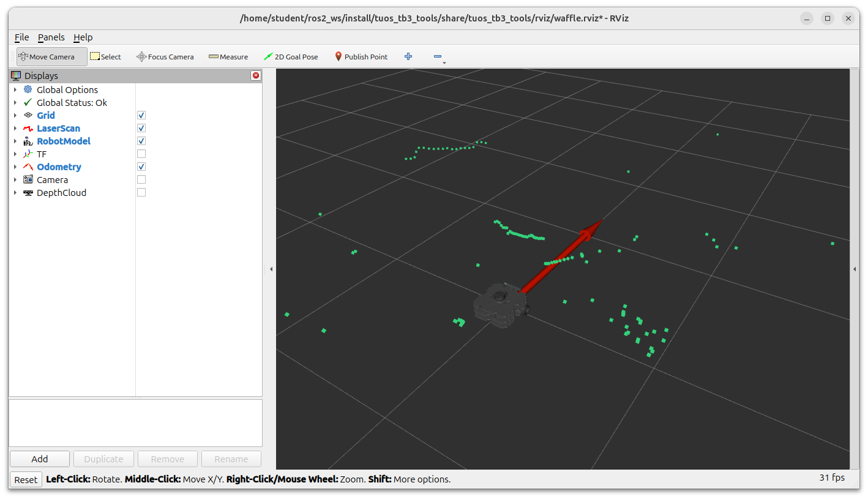This screenshot has height=499, width=868.
Task: Enable the Camera display checkbox
Action: pyautogui.click(x=141, y=180)
